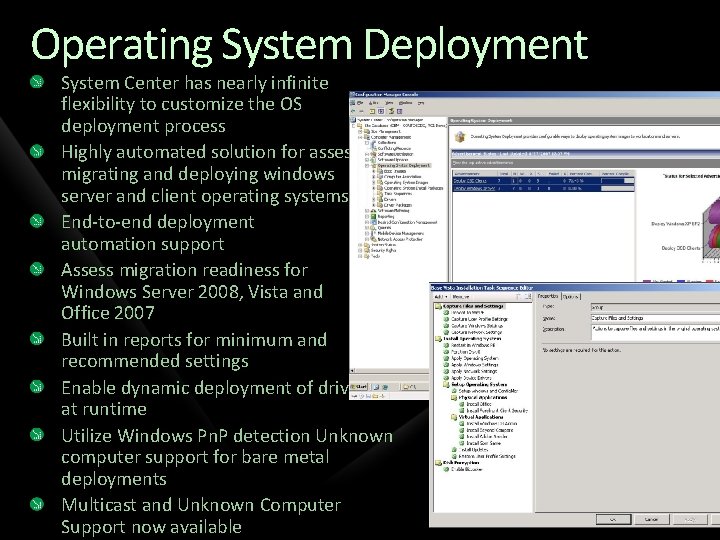The height and width of the screenshot is (540, 720).
Task: Open the Add dropdown in Task Sequence Editor
Action: tap(440, 297)
